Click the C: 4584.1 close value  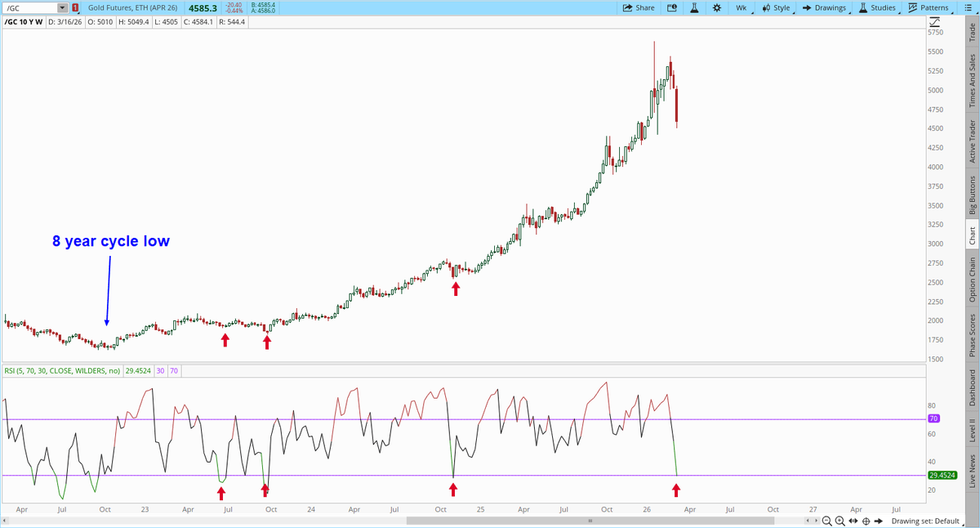click(x=200, y=22)
